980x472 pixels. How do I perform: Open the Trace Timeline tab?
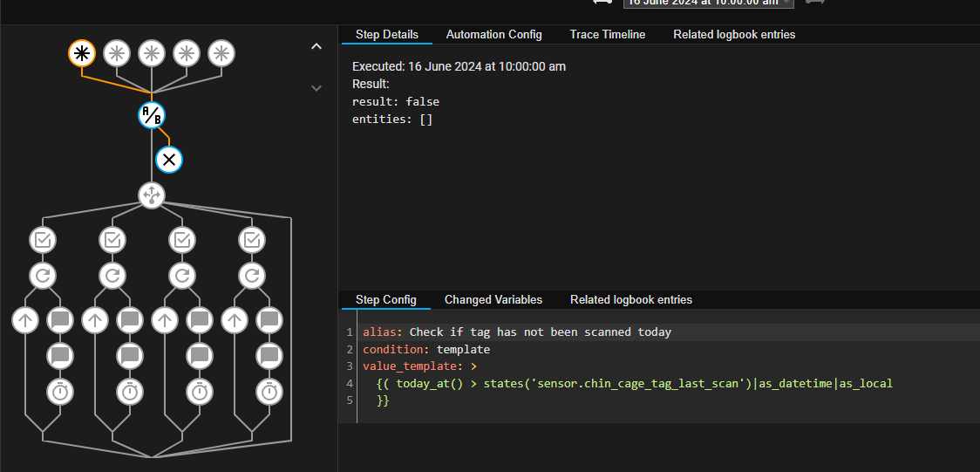pyautogui.click(x=607, y=35)
